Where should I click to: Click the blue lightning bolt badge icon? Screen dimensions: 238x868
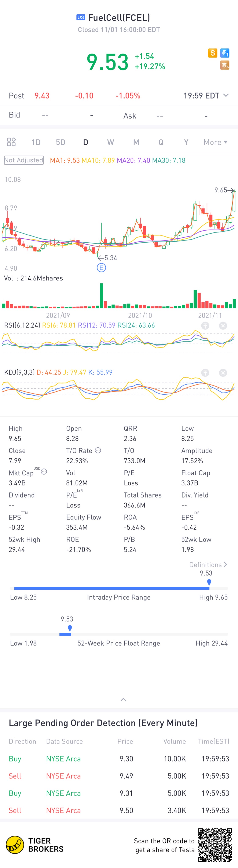(224, 53)
